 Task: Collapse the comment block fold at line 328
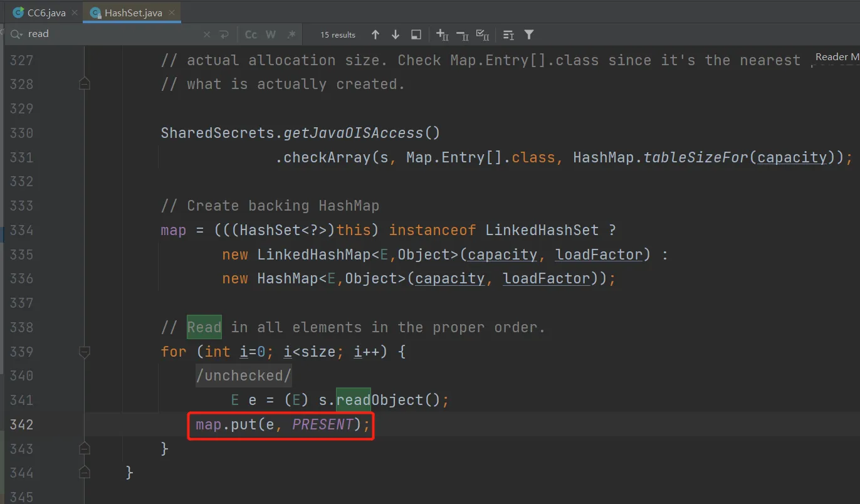[x=85, y=84]
